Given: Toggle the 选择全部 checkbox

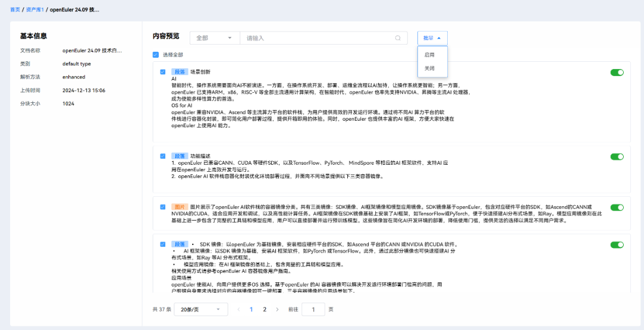Looking at the screenshot, I should [155, 55].
